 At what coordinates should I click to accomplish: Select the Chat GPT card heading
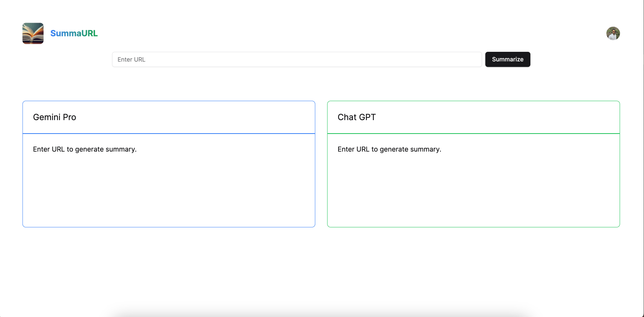pos(357,117)
